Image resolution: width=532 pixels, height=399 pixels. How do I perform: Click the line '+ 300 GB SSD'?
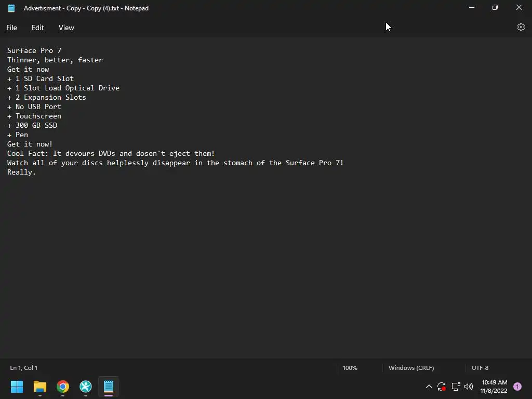pyautogui.click(x=32, y=126)
